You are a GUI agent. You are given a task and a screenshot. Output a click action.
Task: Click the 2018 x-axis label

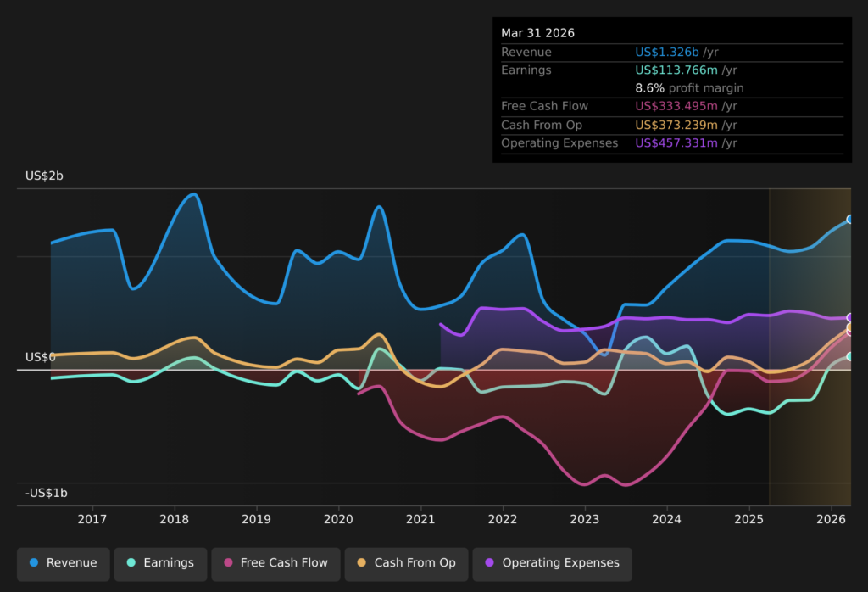[x=174, y=519]
